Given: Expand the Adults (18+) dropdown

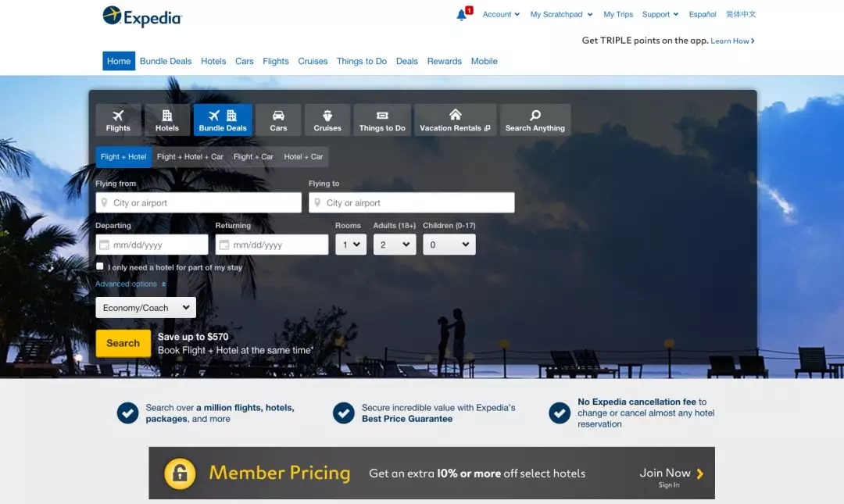Looking at the screenshot, I should 394,245.
